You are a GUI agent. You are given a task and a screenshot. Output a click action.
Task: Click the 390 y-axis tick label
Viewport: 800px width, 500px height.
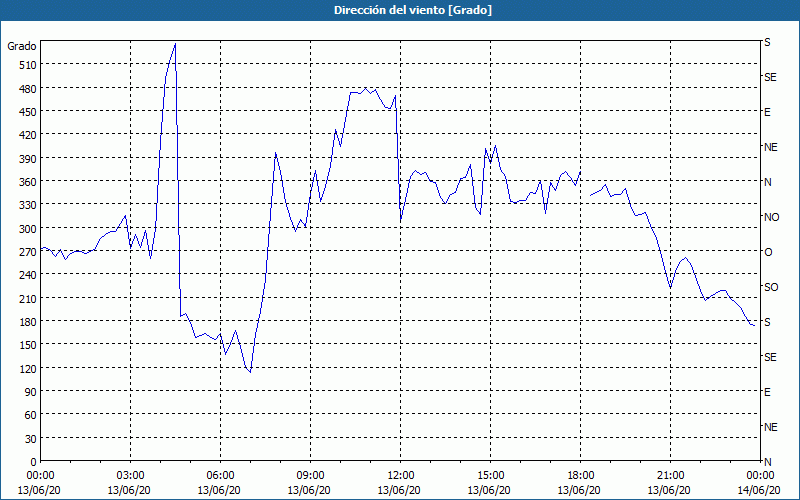[x=28, y=159]
